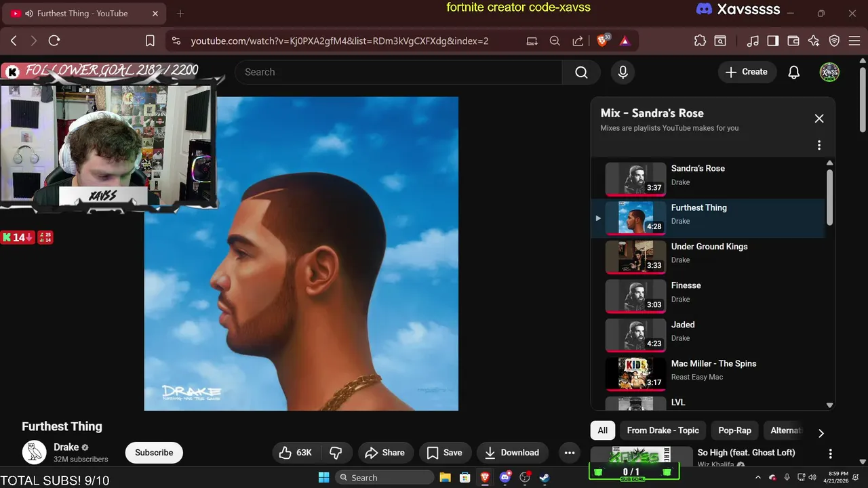This screenshot has height=488, width=868.
Task: Open File Explorer from the taskbar
Action: click(x=445, y=477)
